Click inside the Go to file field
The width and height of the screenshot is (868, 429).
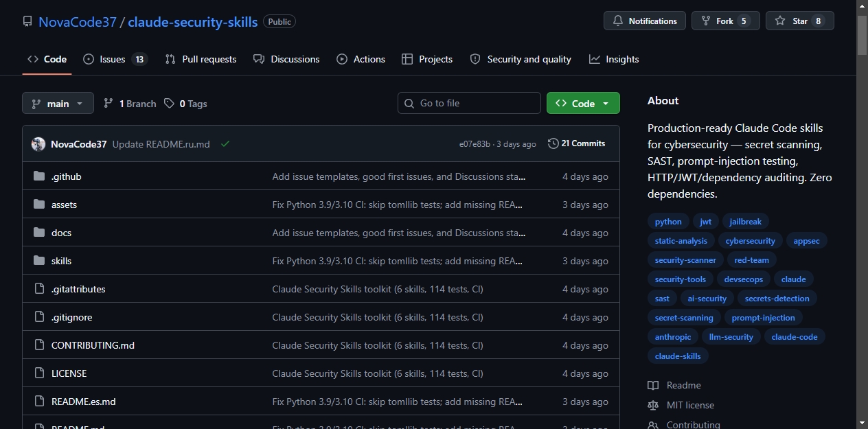(x=469, y=103)
